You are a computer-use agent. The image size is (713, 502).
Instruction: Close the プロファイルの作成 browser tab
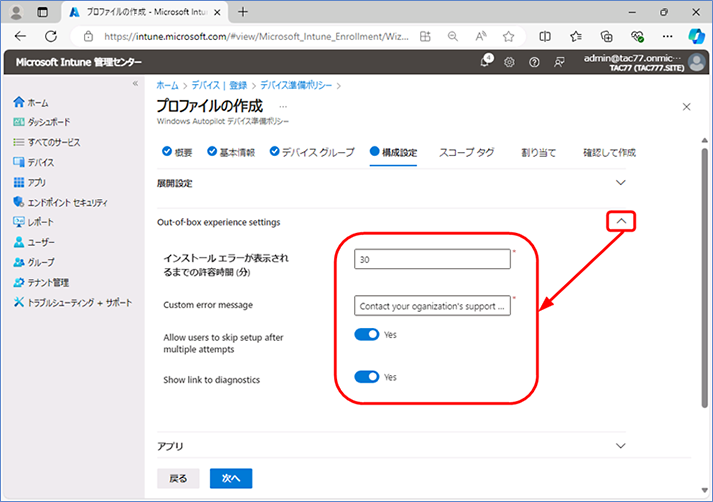point(217,12)
